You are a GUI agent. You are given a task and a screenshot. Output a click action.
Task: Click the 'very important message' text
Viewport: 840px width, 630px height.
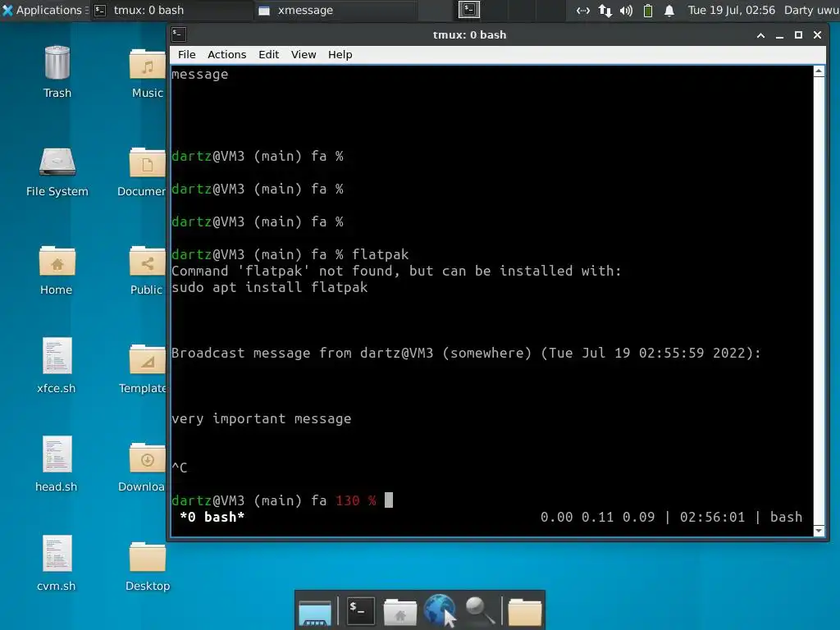click(262, 419)
